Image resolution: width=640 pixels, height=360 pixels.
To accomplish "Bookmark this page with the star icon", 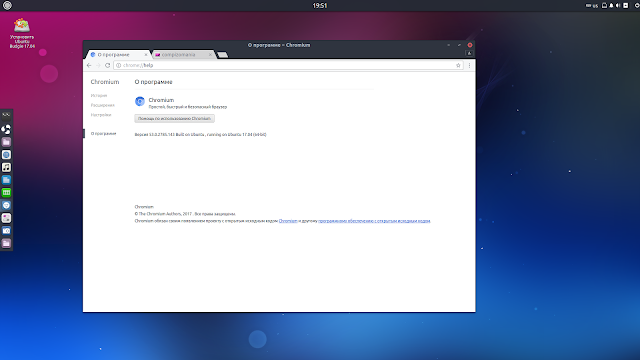I will [x=458, y=65].
